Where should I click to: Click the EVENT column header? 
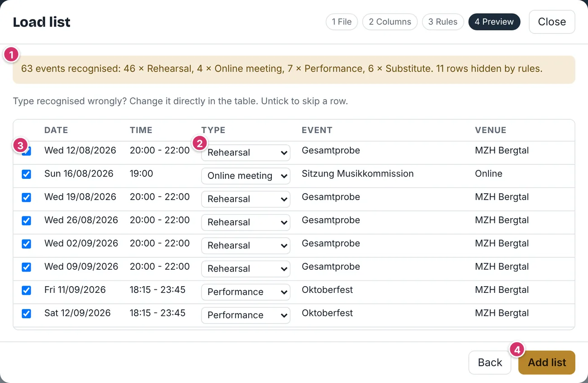pos(317,130)
